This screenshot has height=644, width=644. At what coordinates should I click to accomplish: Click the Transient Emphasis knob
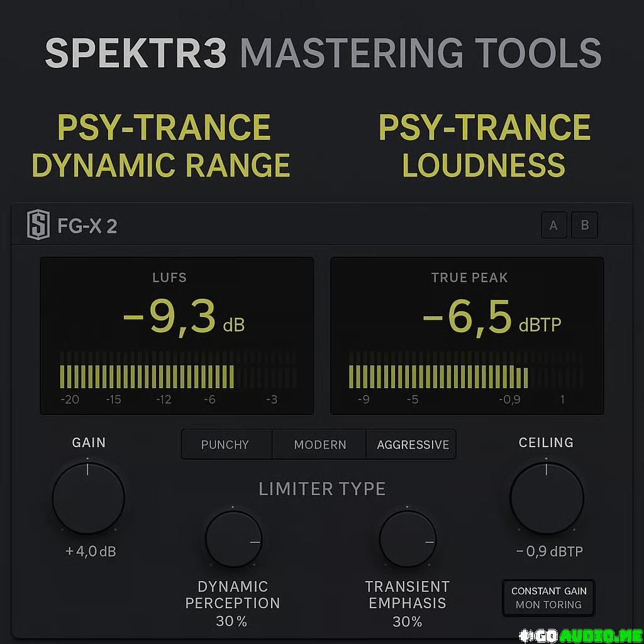click(408, 540)
